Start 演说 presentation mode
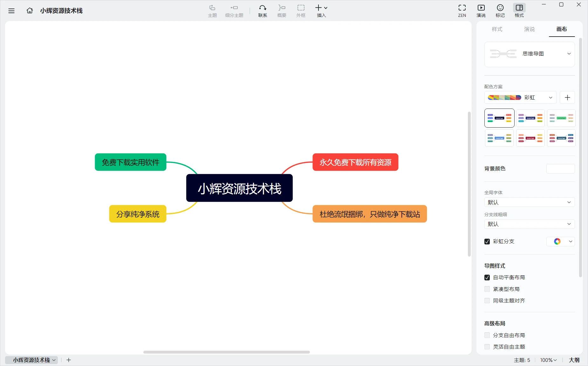The image size is (588, 366). (481, 11)
